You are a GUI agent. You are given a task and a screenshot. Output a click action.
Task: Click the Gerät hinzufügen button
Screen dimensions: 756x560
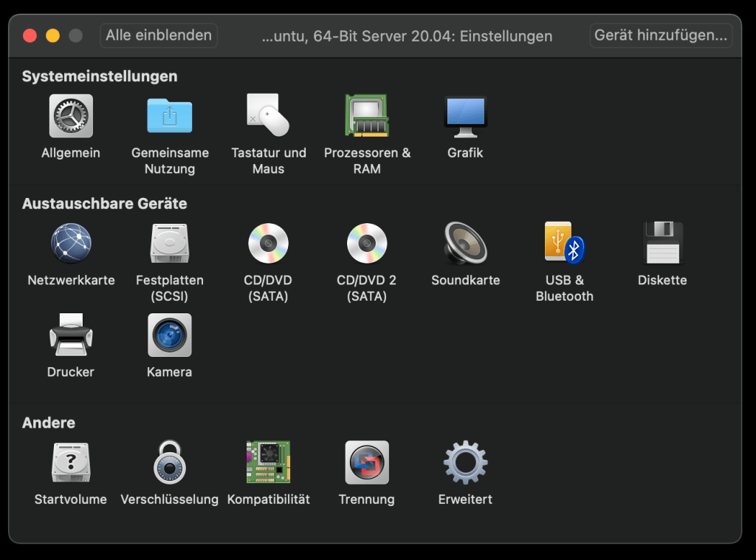661,35
